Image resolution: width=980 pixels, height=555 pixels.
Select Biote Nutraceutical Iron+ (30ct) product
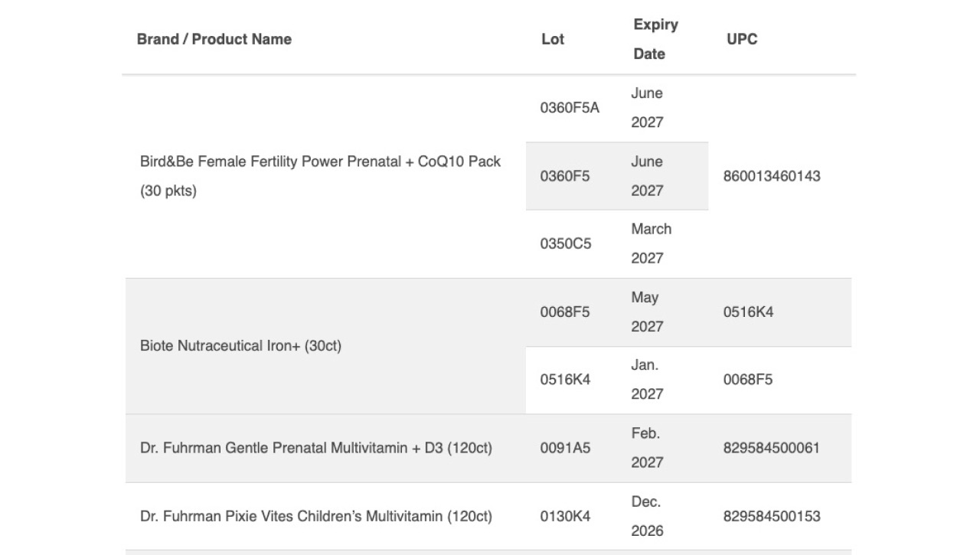240,346
